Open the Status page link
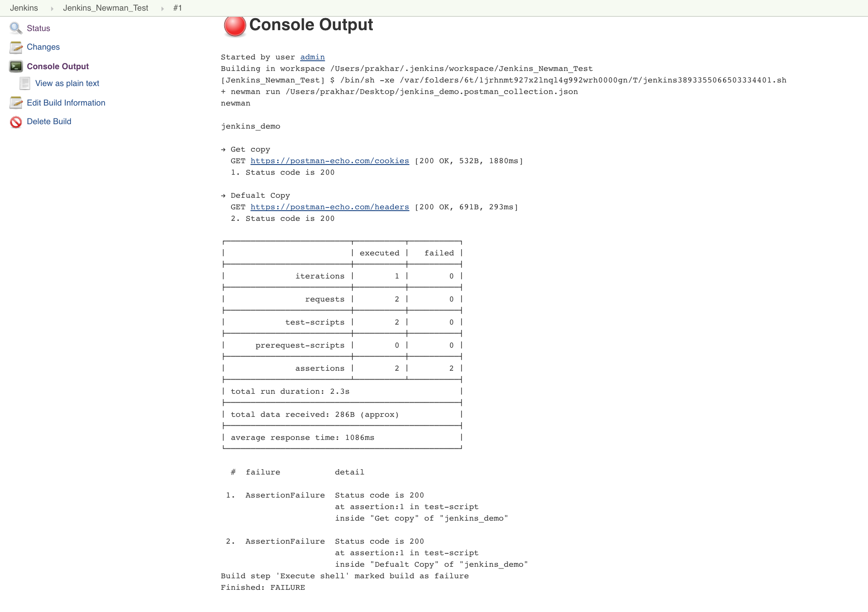The height and width of the screenshot is (612, 868). (x=39, y=28)
